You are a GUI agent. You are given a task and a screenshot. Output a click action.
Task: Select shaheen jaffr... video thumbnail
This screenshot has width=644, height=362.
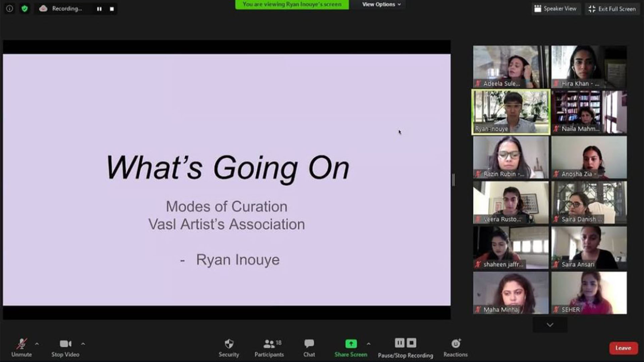point(511,248)
